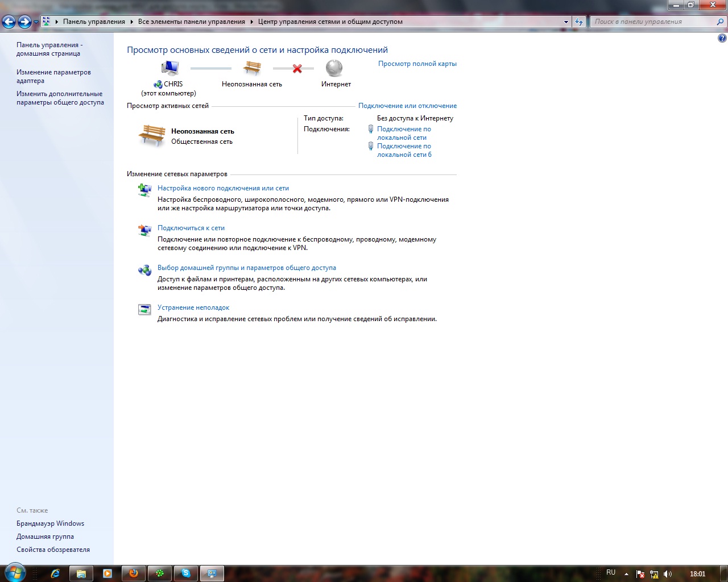Click the bench icon above 'Неопознанная сеть' in map
This screenshot has width=728, height=582.
(x=252, y=68)
